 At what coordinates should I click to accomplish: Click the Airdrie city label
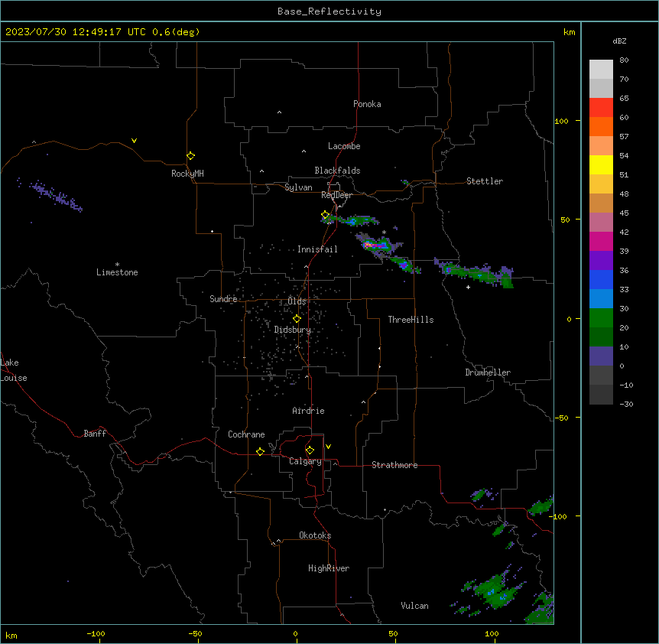coord(309,411)
